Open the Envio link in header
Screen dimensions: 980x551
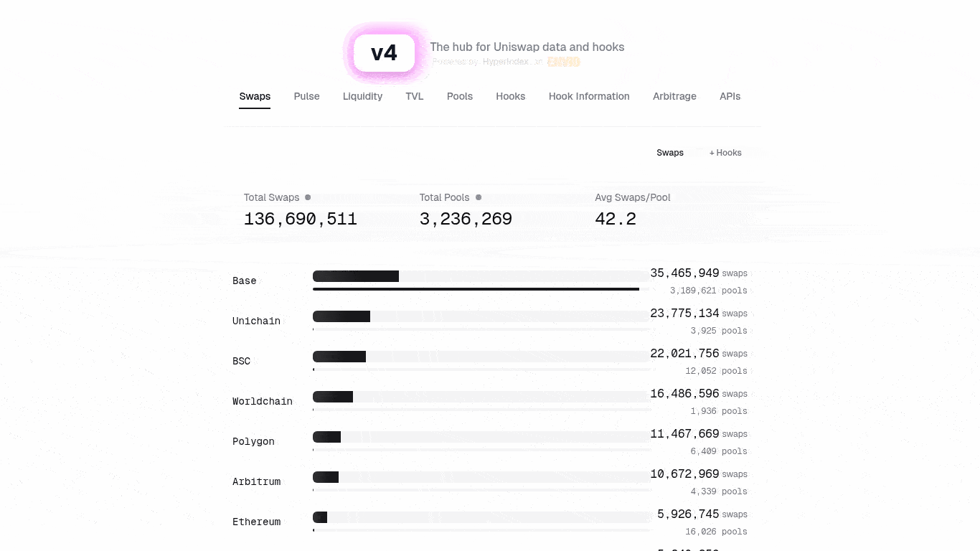tap(563, 62)
